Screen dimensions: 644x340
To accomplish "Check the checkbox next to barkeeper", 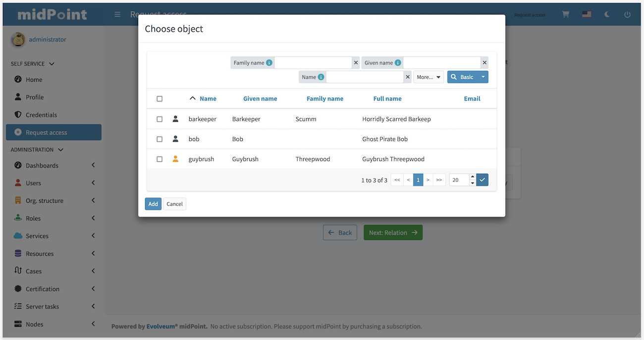I will tap(160, 119).
